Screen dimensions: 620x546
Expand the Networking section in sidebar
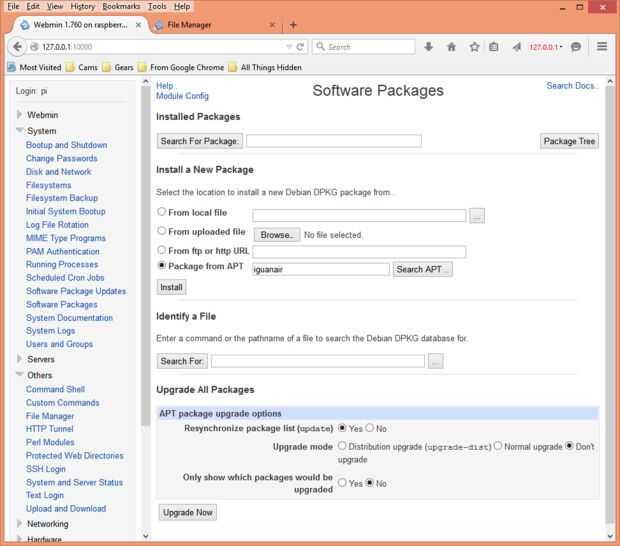point(19,523)
